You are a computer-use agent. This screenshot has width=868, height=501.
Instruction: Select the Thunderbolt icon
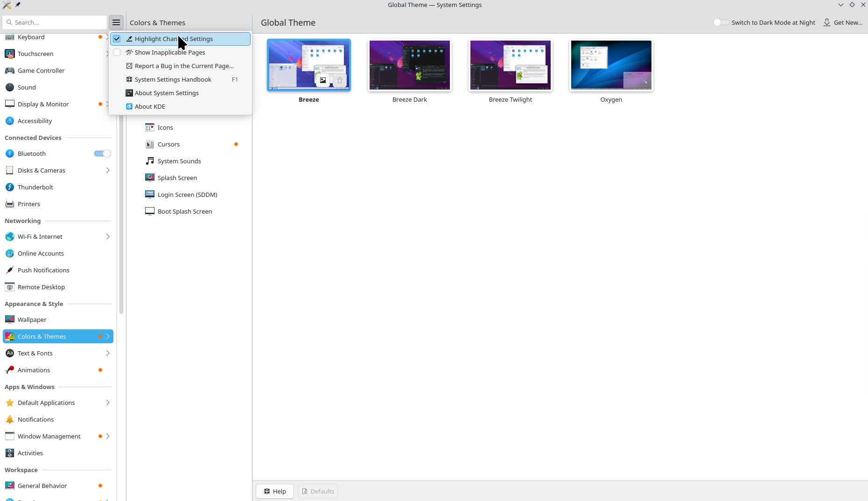click(10, 187)
